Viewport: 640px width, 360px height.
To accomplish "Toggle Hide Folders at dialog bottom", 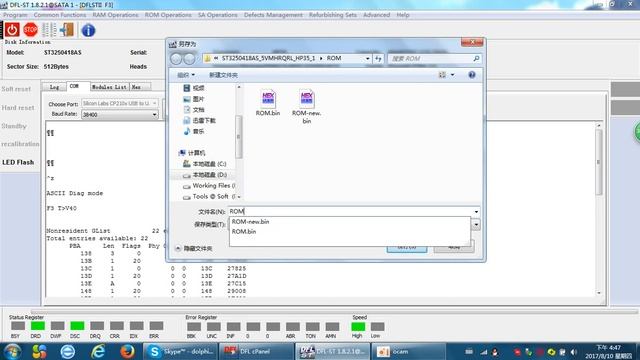I will point(194,248).
